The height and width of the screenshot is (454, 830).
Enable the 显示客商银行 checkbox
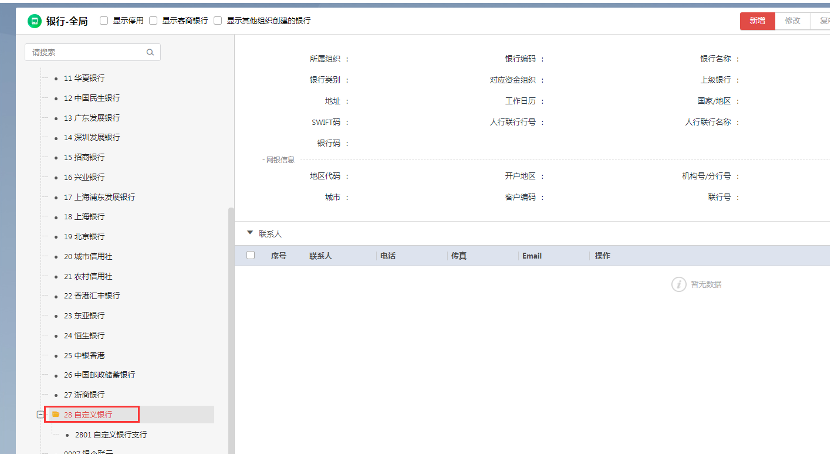click(154, 21)
